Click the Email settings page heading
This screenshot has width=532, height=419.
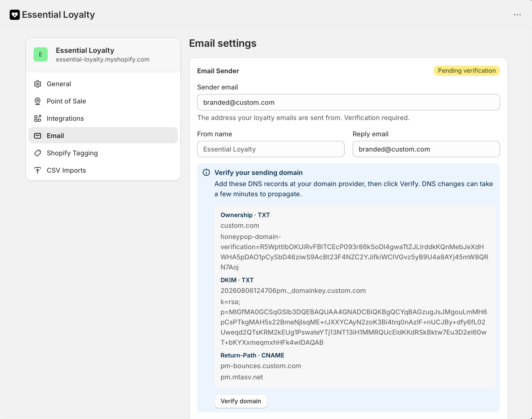pyautogui.click(x=223, y=43)
